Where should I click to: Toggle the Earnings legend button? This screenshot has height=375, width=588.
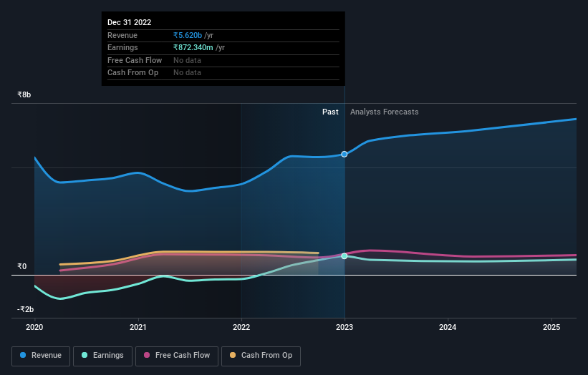click(x=102, y=356)
